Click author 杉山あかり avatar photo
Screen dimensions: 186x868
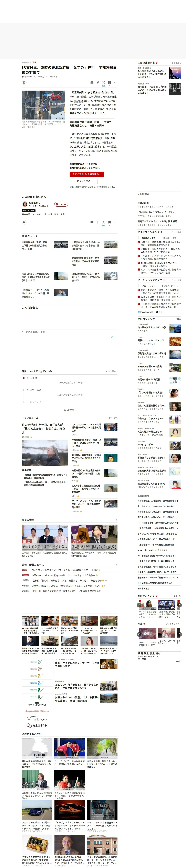[x=25, y=204]
